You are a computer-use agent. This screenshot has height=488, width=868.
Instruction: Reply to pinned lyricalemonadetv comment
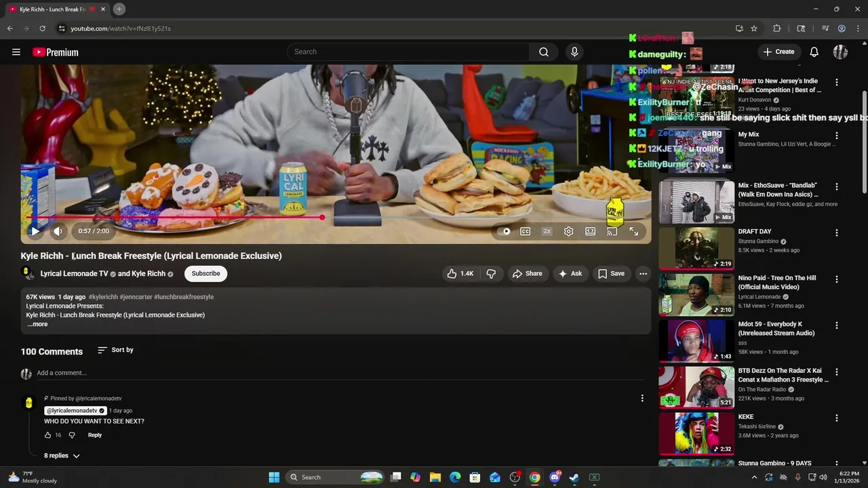95,435
